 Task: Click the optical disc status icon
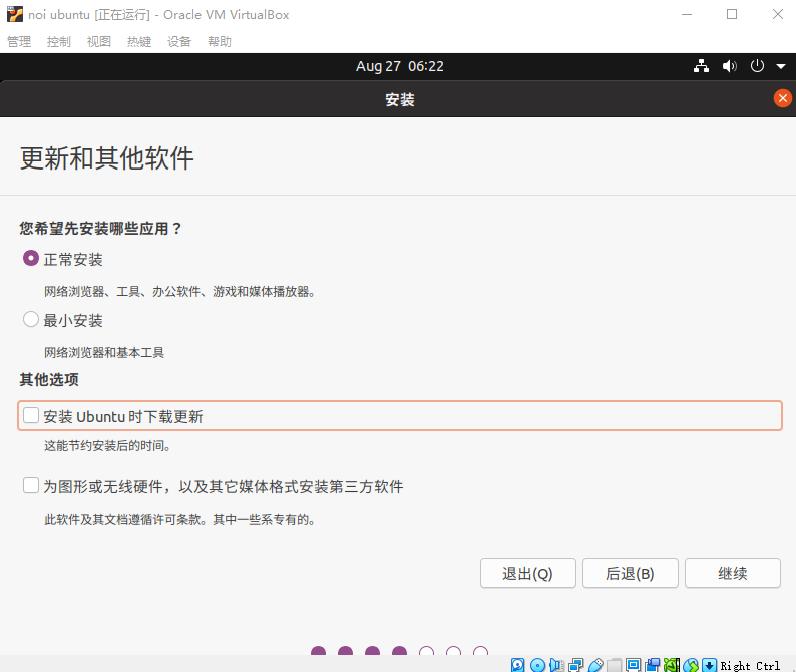537,665
